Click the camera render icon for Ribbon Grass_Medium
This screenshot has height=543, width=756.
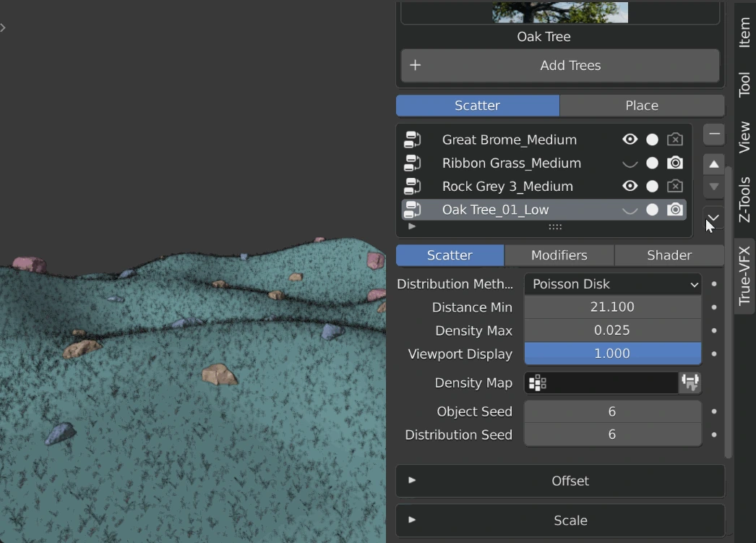674,163
